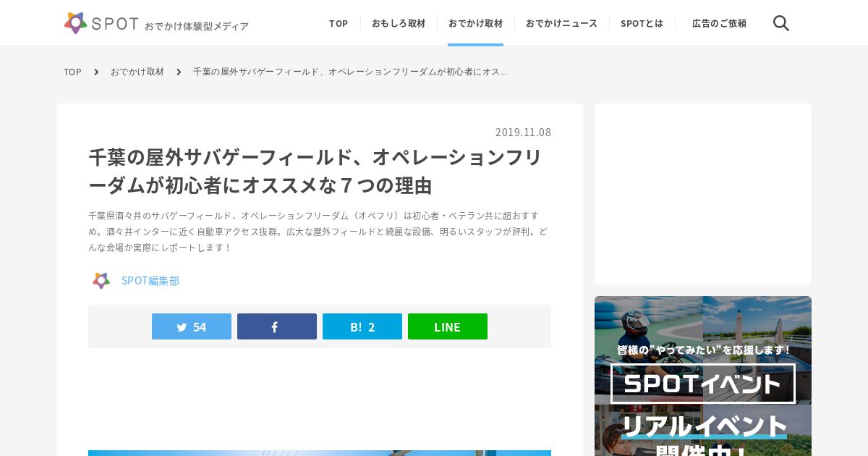Click the SPOT logo in header

tap(156, 23)
